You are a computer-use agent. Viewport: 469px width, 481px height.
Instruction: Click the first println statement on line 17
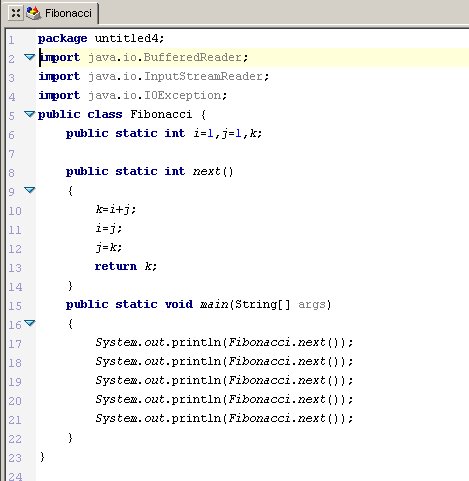(224, 342)
